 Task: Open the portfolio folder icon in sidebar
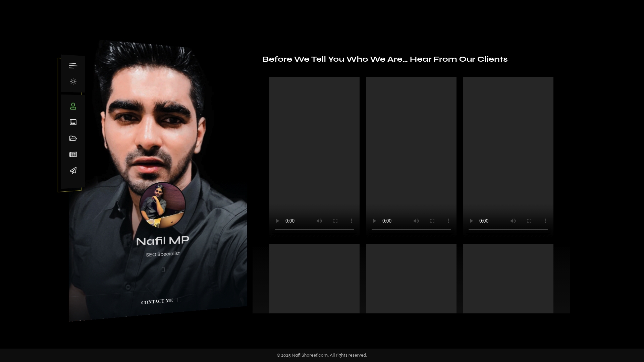coord(73,138)
